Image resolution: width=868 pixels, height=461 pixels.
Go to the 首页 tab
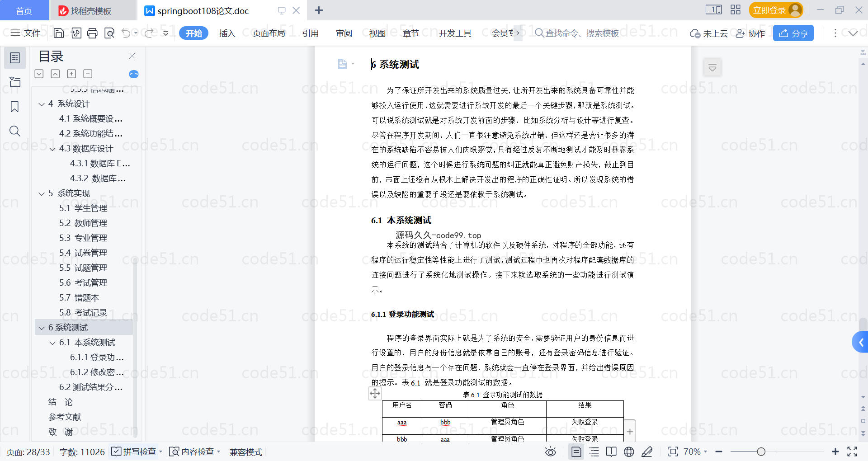coord(24,10)
